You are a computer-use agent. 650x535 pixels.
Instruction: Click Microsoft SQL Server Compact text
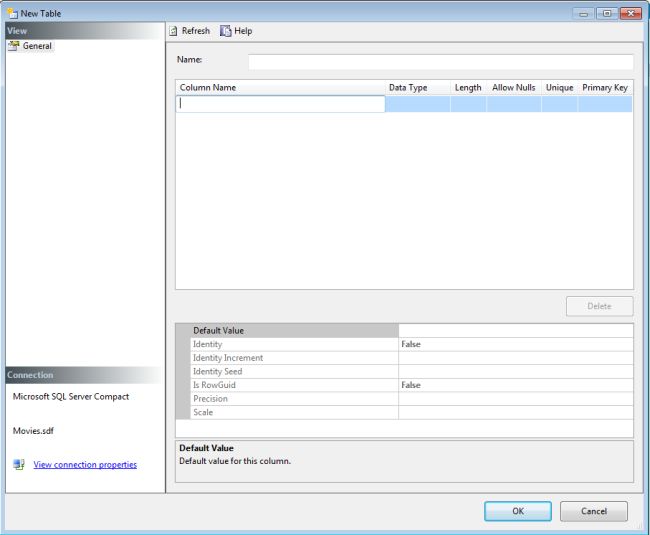point(71,397)
